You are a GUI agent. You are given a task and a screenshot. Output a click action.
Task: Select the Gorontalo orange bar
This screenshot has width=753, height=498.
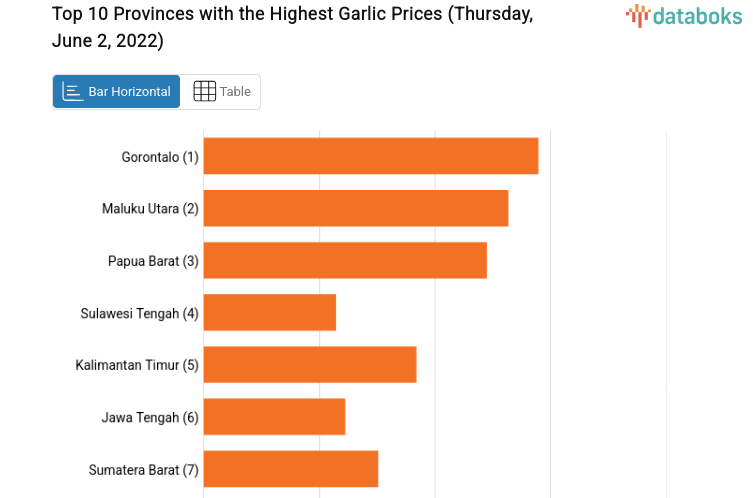point(370,156)
